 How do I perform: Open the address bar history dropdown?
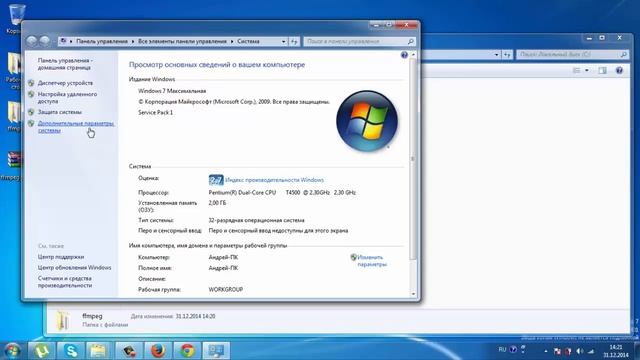point(283,42)
